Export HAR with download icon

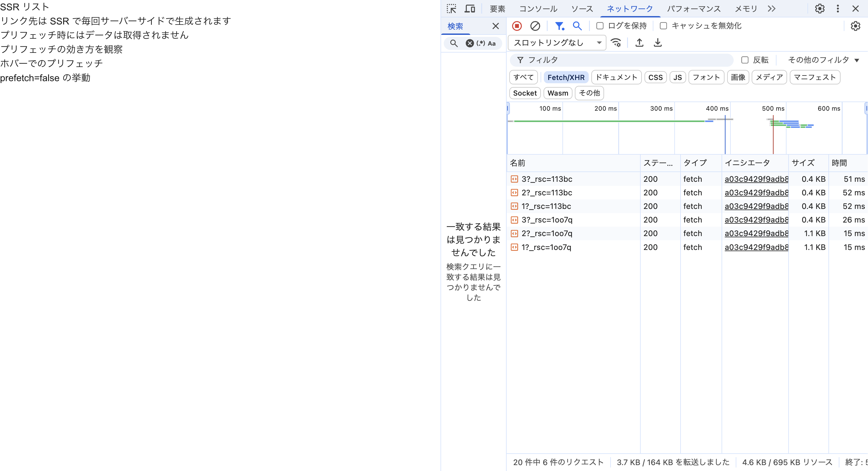[657, 43]
